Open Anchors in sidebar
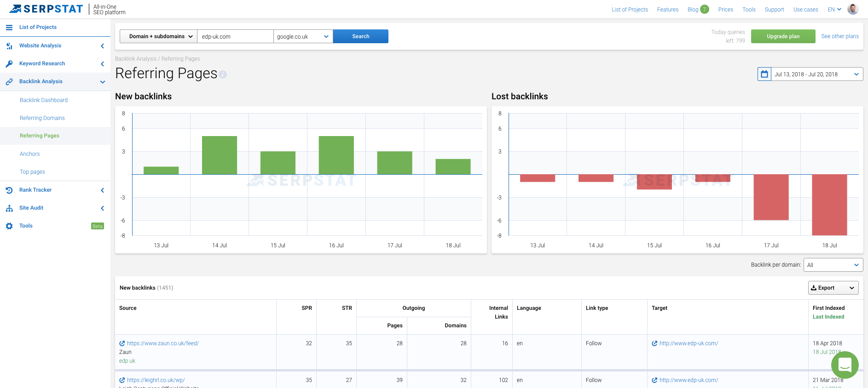The image size is (868, 388). pyautogui.click(x=30, y=154)
